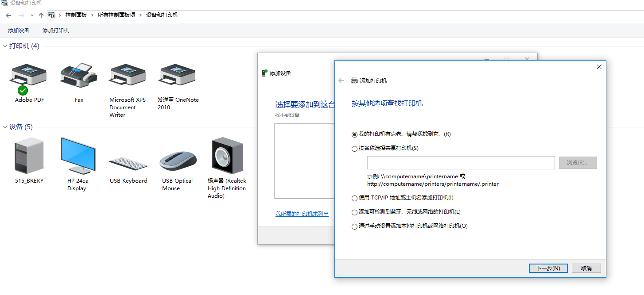
Task: Open recent locations dropdown next to forward arrow
Action: pos(32,15)
